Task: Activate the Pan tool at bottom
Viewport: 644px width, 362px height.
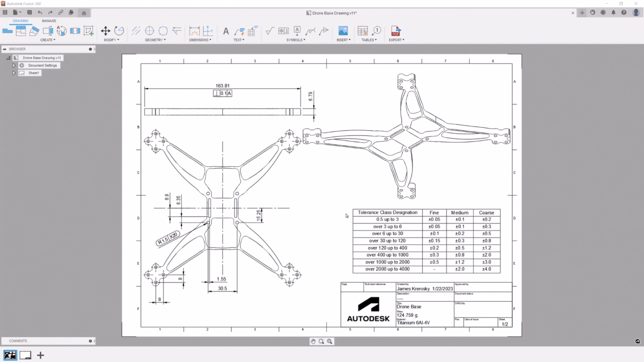Action: pyautogui.click(x=313, y=341)
